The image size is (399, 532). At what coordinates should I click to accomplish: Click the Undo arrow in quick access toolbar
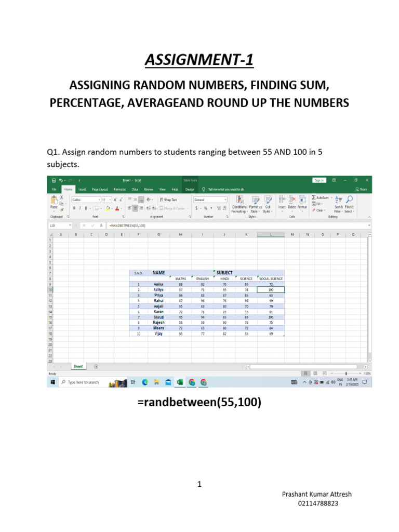[61, 180]
